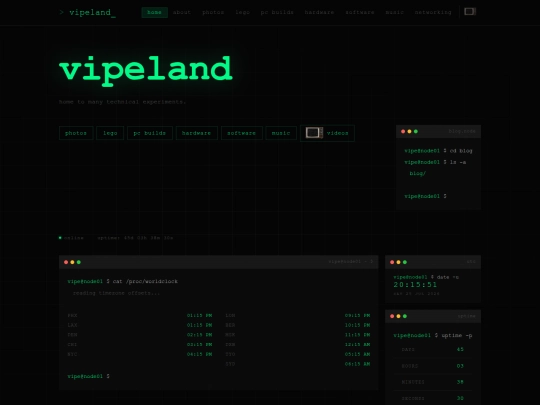Open networking in the top navigation bar

pos(433,12)
